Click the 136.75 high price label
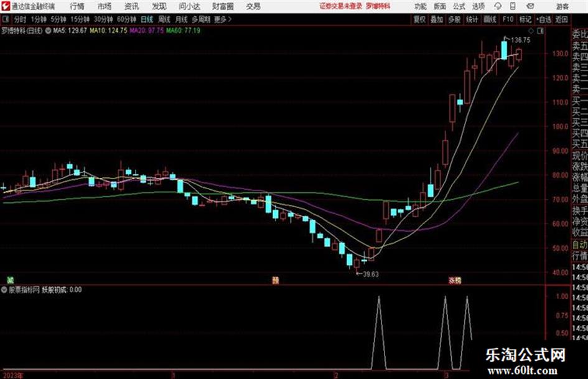 [x=521, y=40]
